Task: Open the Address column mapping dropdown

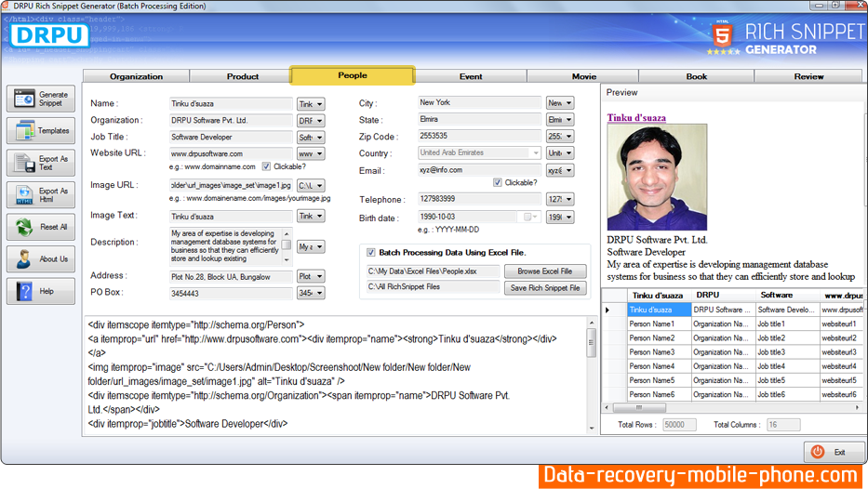Action: pos(311,277)
